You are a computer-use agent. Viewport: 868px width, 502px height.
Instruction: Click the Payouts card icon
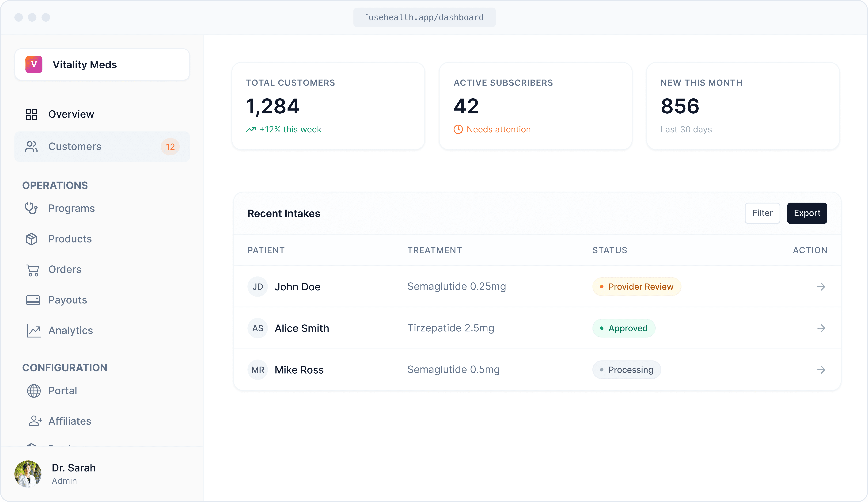click(33, 300)
